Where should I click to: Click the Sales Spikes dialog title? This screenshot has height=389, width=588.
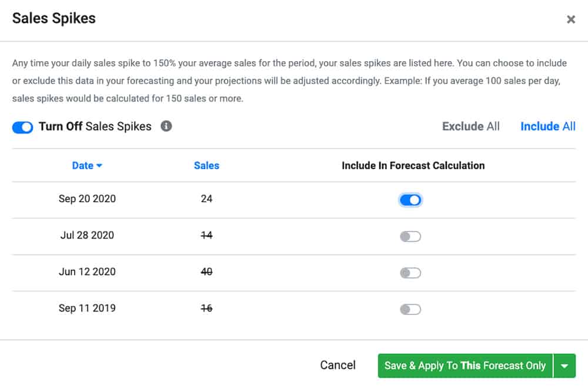[x=54, y=18]
